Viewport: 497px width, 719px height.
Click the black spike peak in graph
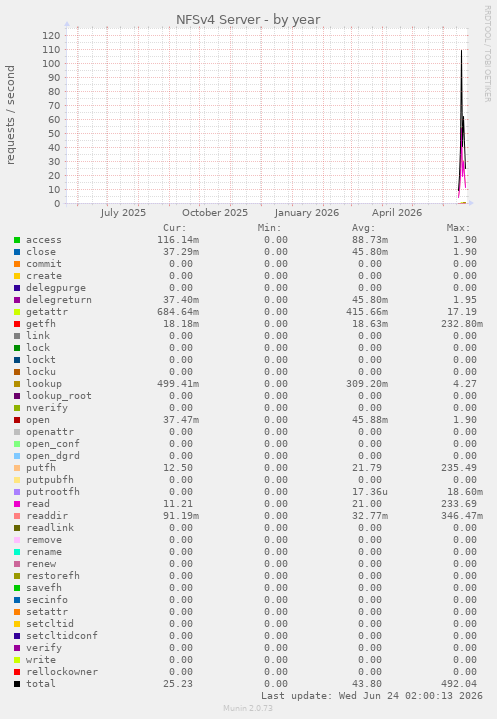click(461, 51)
